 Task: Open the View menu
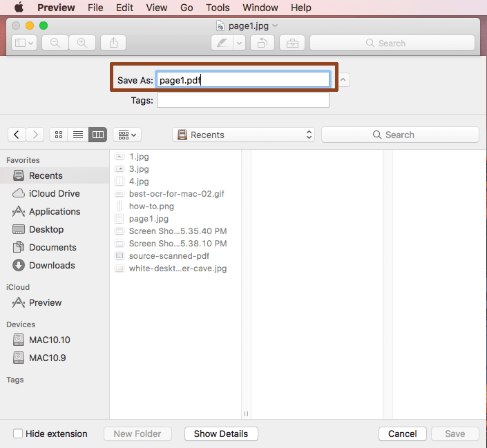(157, 8)
